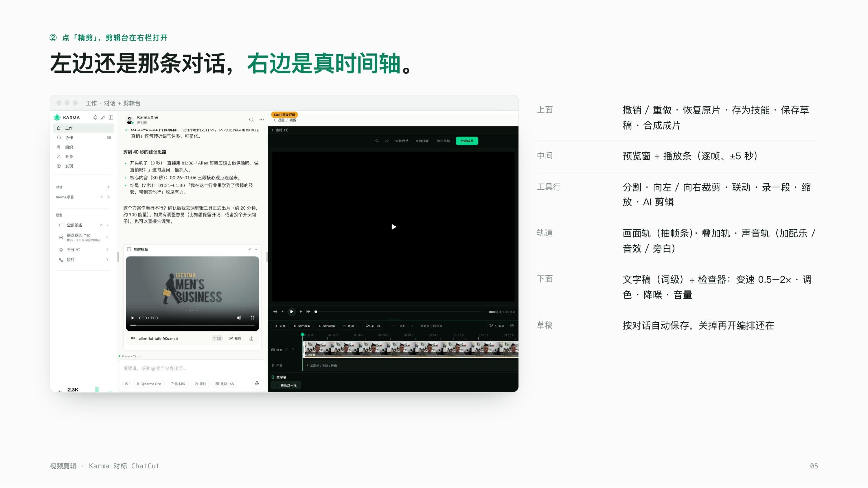The width and height of the screenshot is (868, 488).
Task: Download the allen-lai-talk-90s.mp4 file
Action: pos(251,339)
